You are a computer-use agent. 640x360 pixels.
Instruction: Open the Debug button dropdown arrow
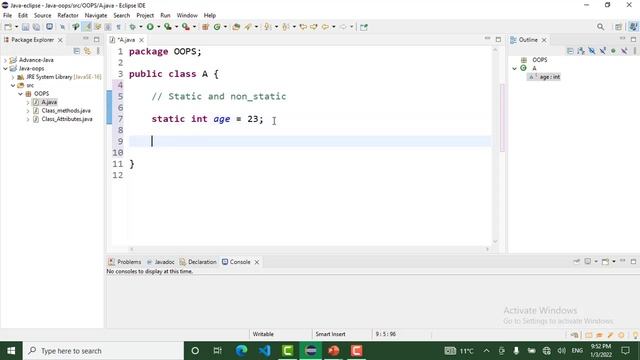(x=141, y=27)
